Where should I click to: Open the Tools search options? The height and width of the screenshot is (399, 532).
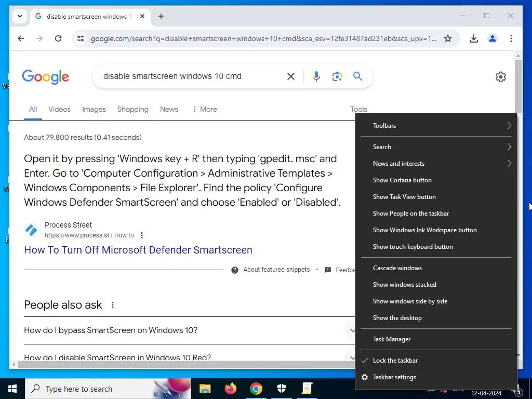click(x=358, y=109)
